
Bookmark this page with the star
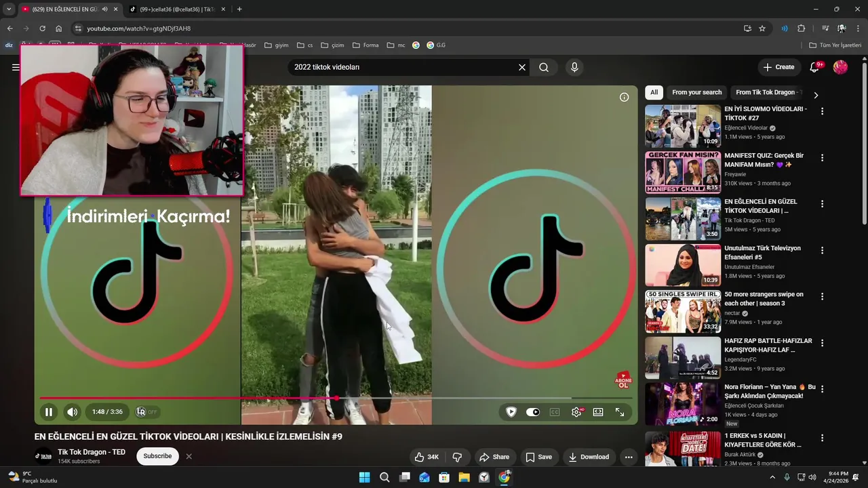point(762,28)
